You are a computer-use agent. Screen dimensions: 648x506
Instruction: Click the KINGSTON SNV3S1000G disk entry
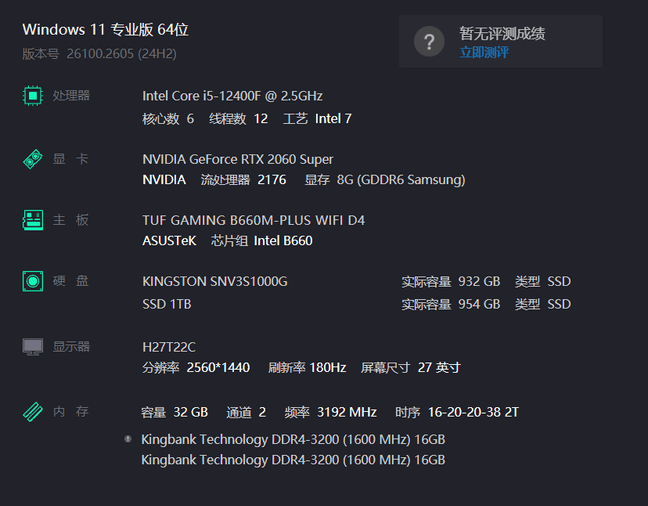pyautogui.click(x=215, y=281)
